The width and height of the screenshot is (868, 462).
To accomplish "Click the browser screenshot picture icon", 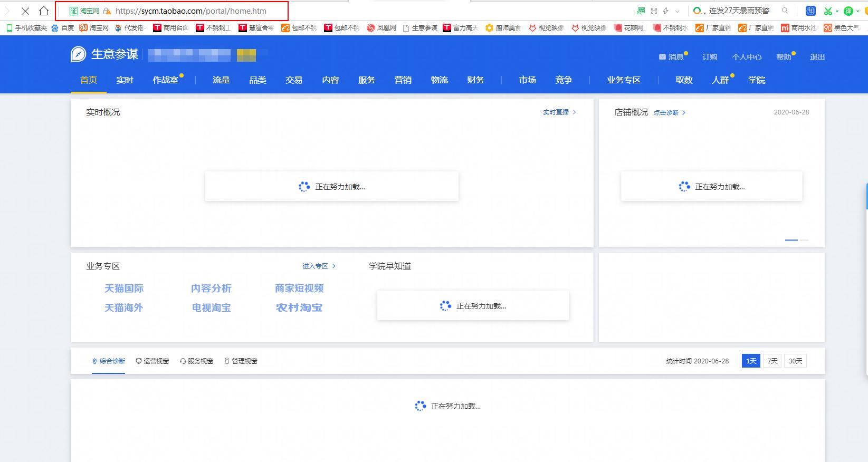I will (x=641, y=11).
